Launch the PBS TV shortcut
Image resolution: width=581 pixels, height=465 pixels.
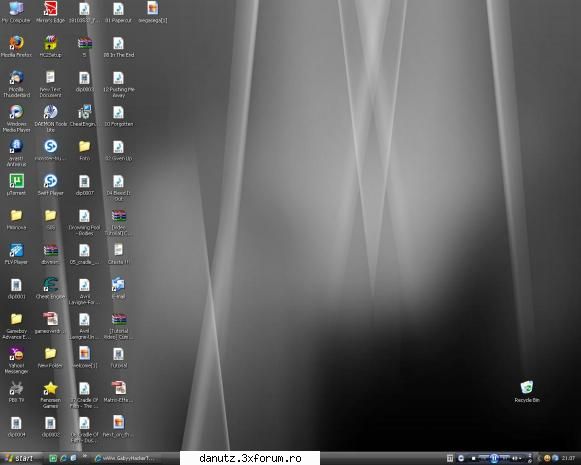[16, 391]
